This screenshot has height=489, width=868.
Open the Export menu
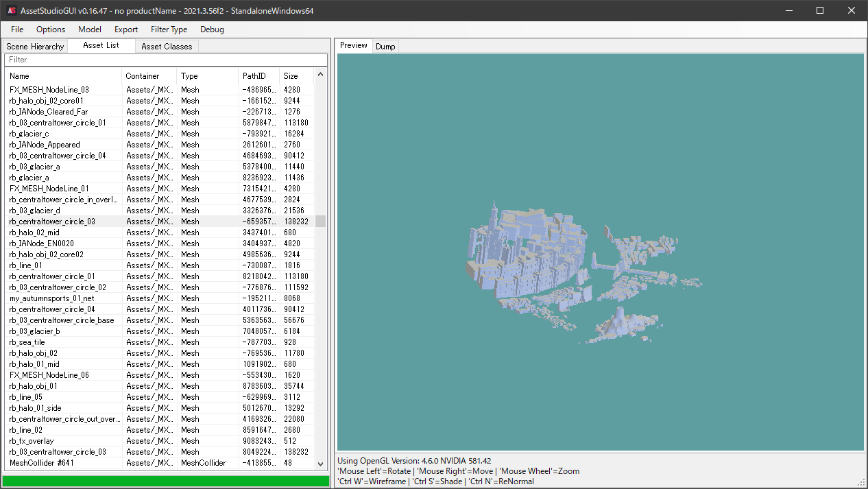(126, 29)
